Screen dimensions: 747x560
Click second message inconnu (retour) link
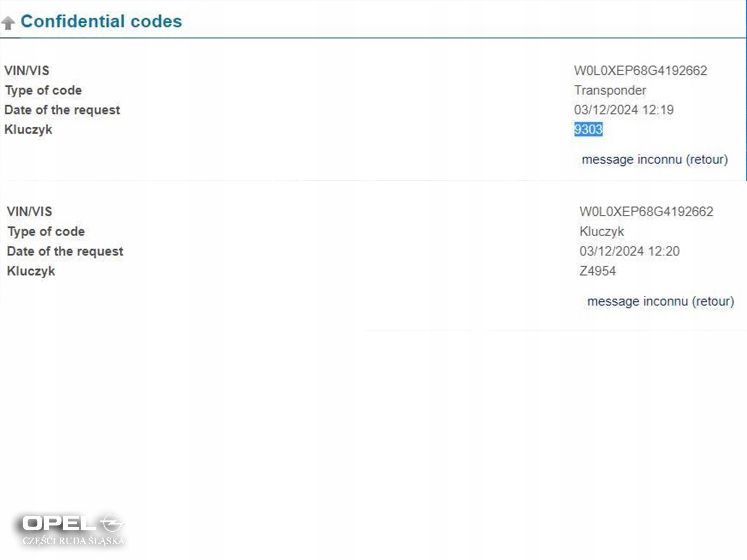[660, 301]
